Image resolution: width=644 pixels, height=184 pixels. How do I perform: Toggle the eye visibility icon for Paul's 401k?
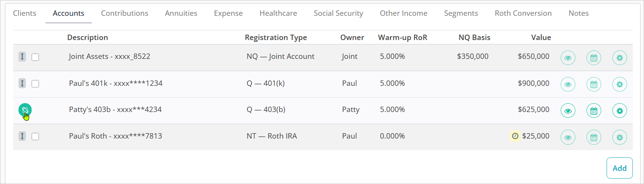568,84
